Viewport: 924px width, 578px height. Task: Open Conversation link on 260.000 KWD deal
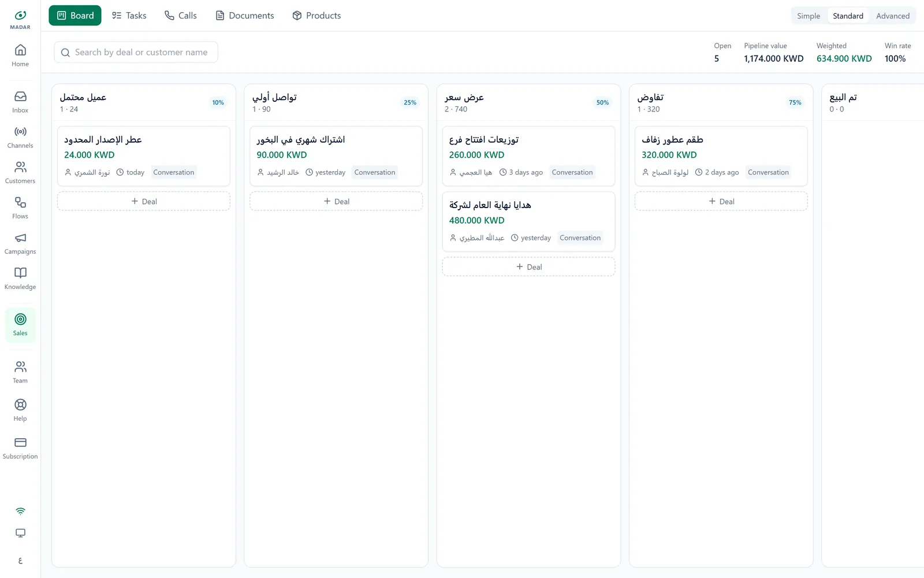point(572,172)
